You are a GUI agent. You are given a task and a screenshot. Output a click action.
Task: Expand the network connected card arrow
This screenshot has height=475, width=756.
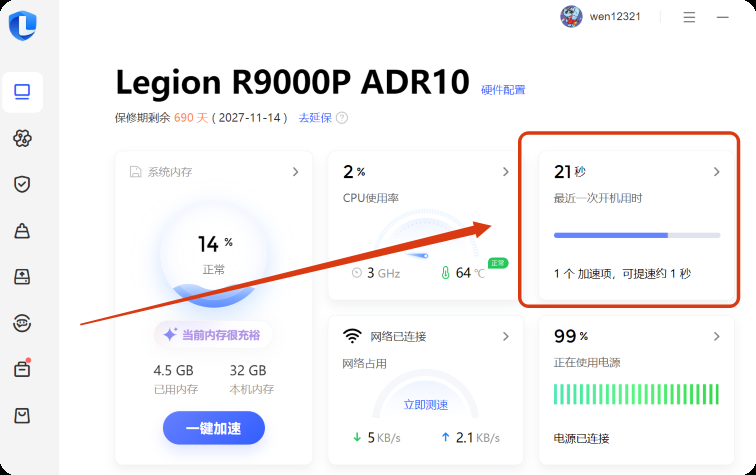pos(506,336)
